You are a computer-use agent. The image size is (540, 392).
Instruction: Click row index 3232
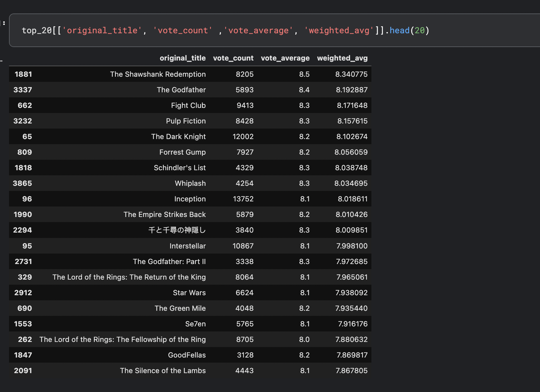[22, 121]
